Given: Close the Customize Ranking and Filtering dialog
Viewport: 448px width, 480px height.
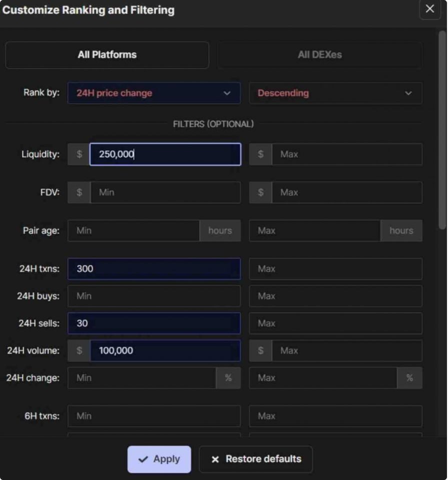Looking at the screenshot, I should click(x=429, y=9).
